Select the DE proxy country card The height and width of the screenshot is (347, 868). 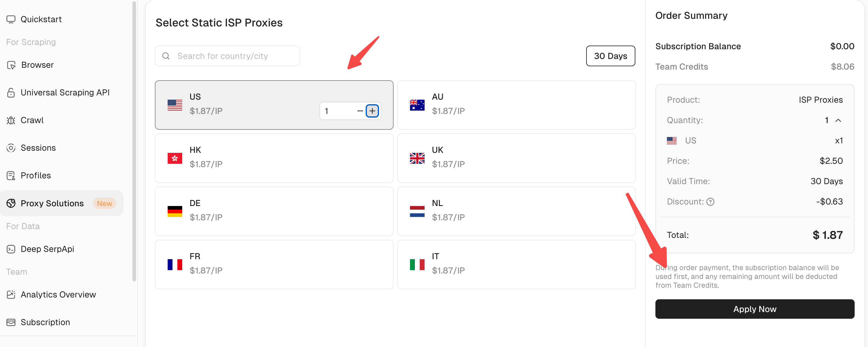tap(274, 211)
